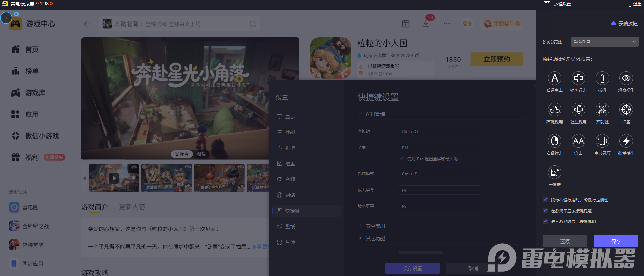The width and height of the screenshot is (644, 276).
Task: Click the 还原 restore button
Action: coord(565,241)
